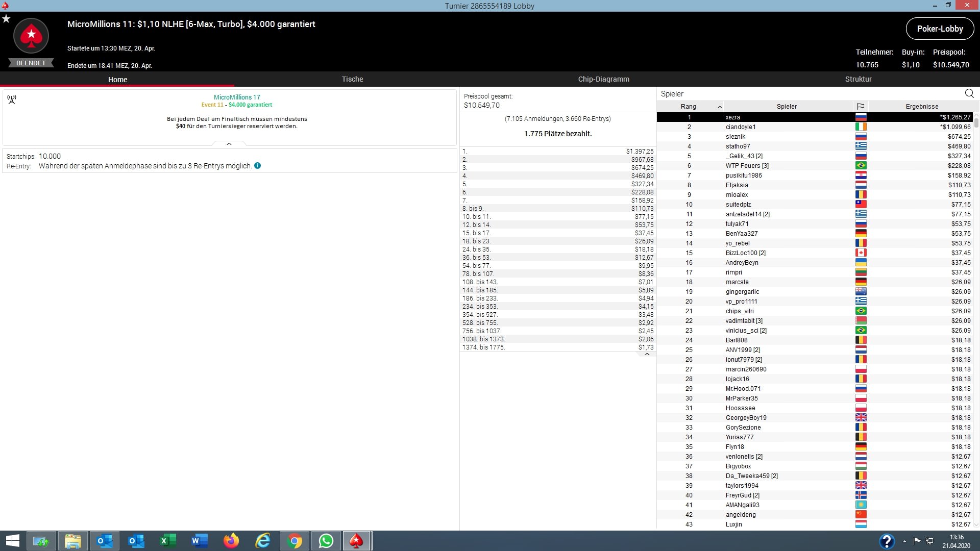
Task: Collapse the payout list chevron
Action: [647, 354]
